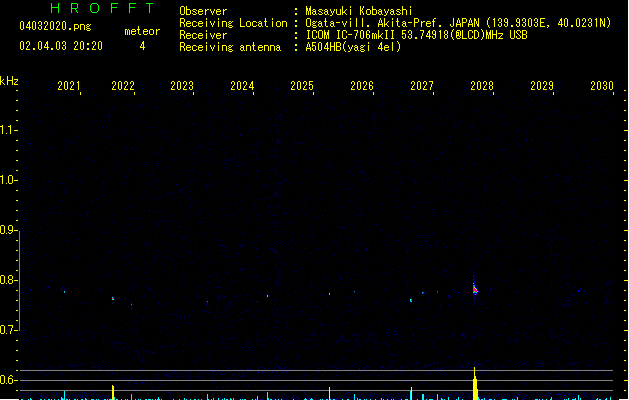Click frequency axis label 0.9
The width and height of the screenshot is (629, 400).
(x=7, y=230)
